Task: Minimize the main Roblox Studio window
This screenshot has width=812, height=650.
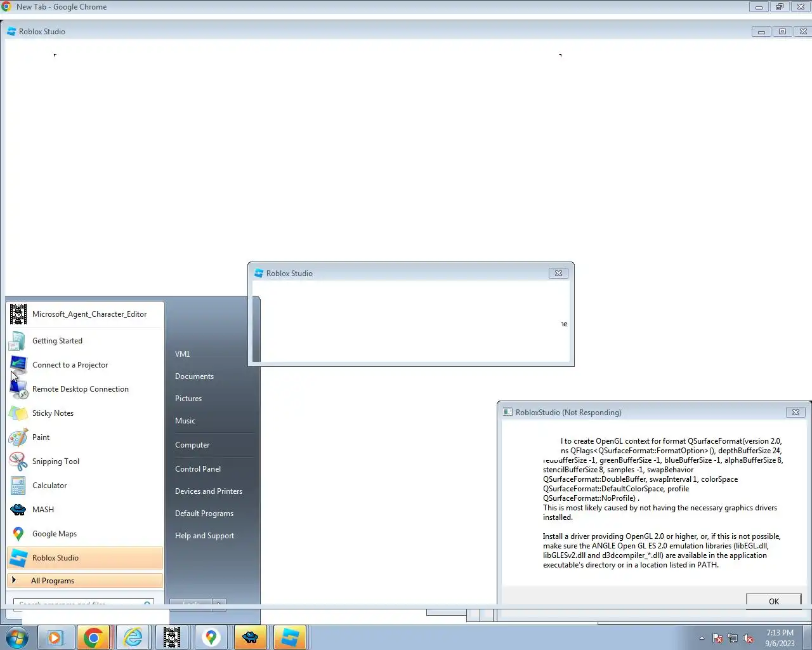Action: pyautogui.click(x=761, y=32)
